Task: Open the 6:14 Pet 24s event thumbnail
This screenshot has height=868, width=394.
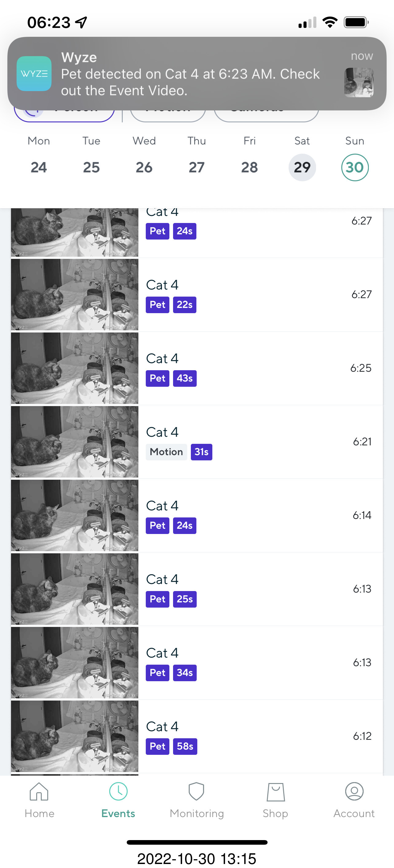Action: pyautogui.click(x=75, y=515)
